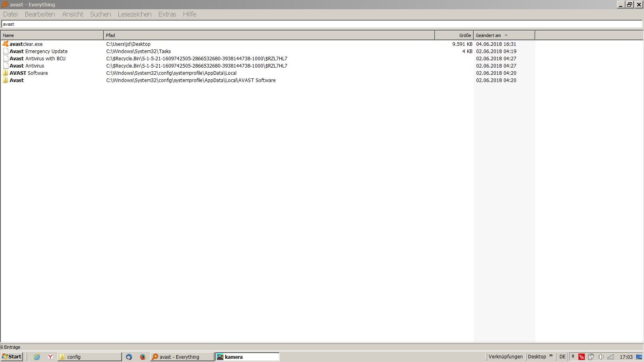Select the Avast Antivirus result name
The width and height of the screenshot is (644, 362).
27,66
